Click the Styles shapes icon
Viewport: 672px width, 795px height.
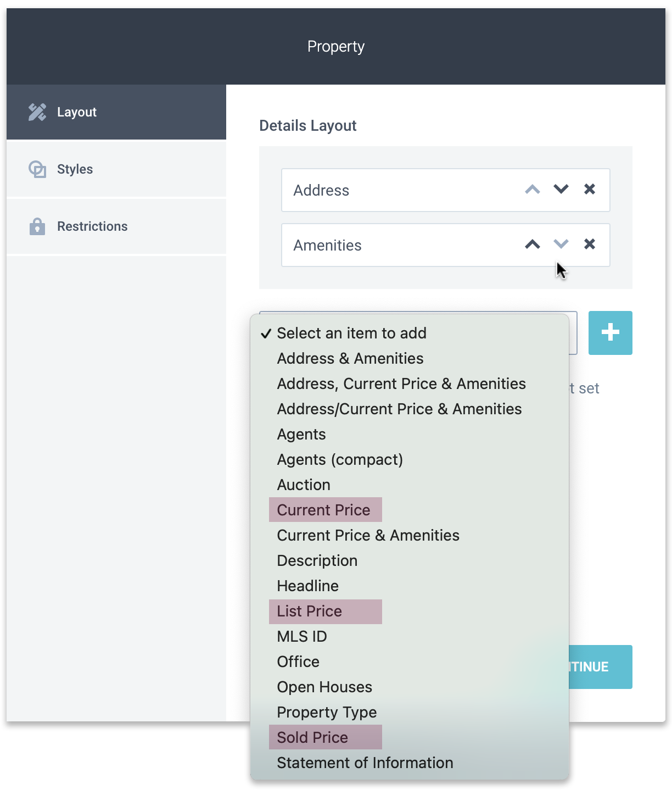pos(37,169)
